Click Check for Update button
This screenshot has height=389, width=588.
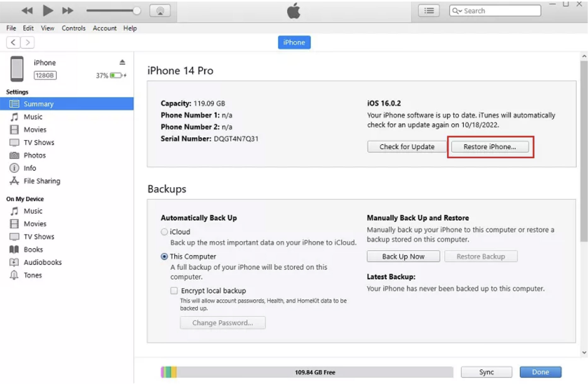(407, 147)
